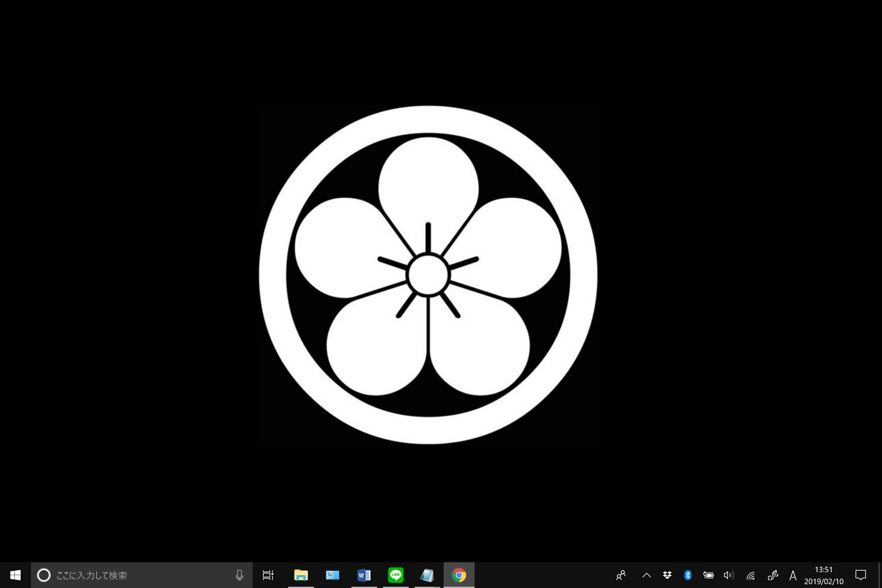Switch to the Google Chrome window

[x=459, y=575]
